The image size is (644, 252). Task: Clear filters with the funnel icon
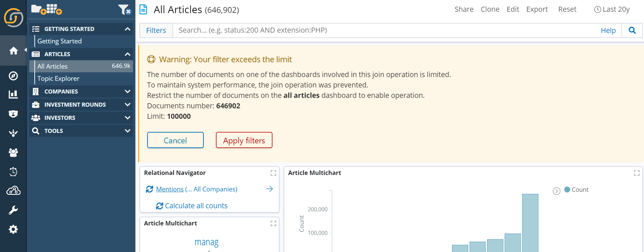point(124,9)
